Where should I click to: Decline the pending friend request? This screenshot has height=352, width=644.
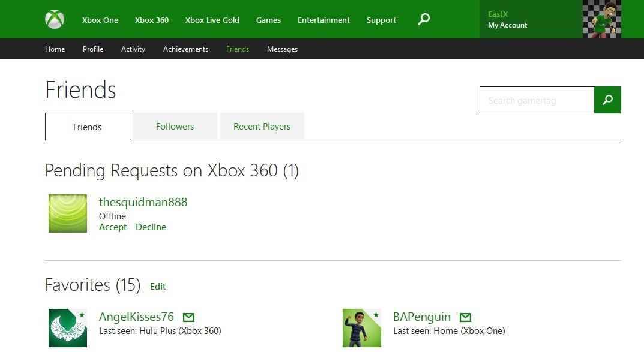(151, 227)
